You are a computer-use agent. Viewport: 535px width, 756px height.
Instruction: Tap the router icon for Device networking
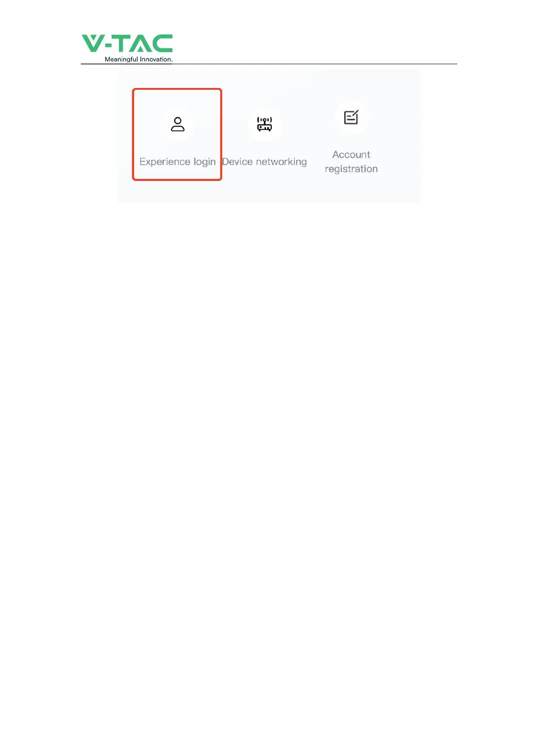pyautogui.click(x=265, y=124)
